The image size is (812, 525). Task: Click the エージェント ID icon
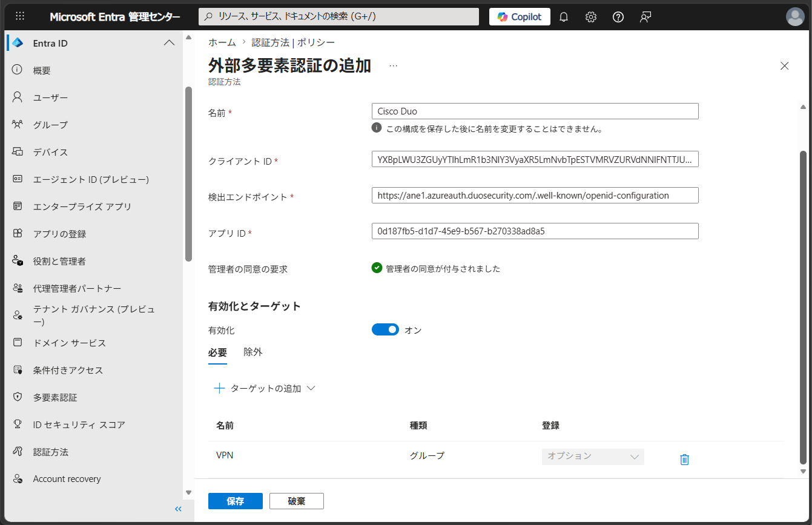18,179
